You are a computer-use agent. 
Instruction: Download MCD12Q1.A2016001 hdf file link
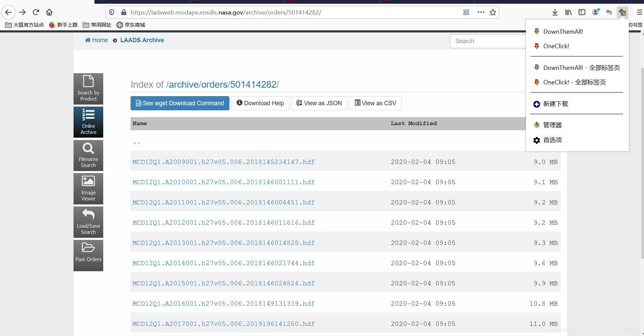pos(224,304)
